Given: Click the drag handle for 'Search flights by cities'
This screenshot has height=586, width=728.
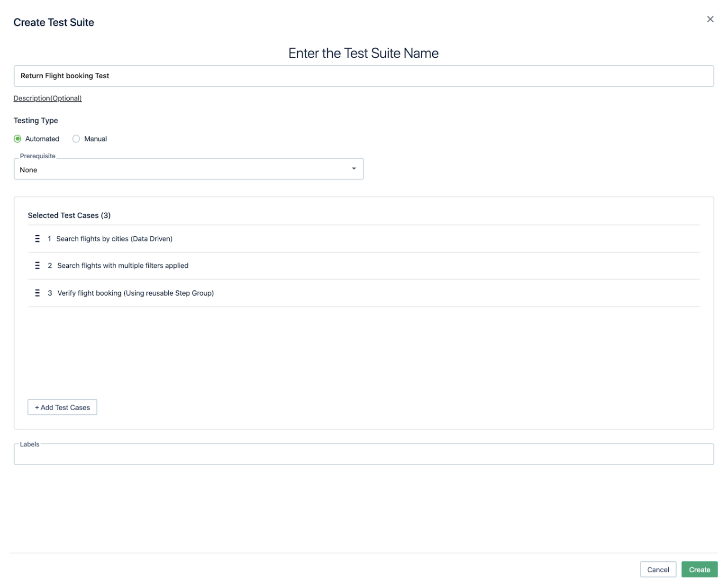Looking at the screenshot, I should (x=37, y=239).
